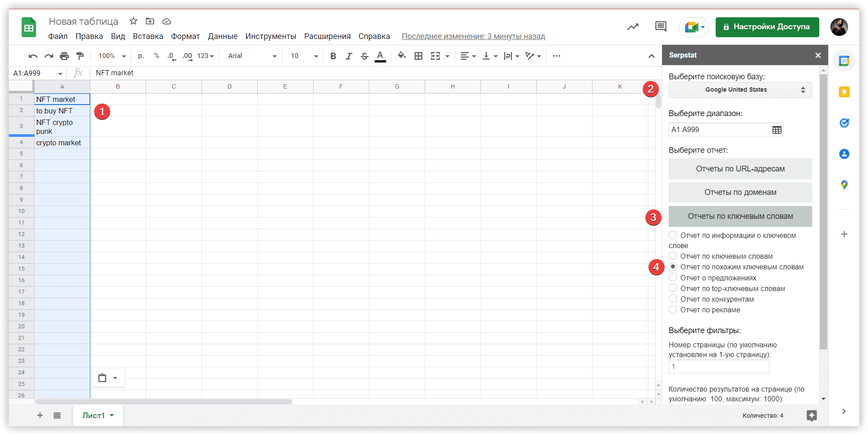The width and height of the screenshot is (868, 435).
Task: Open the 100% zoom dropdown
Action: 112,56
